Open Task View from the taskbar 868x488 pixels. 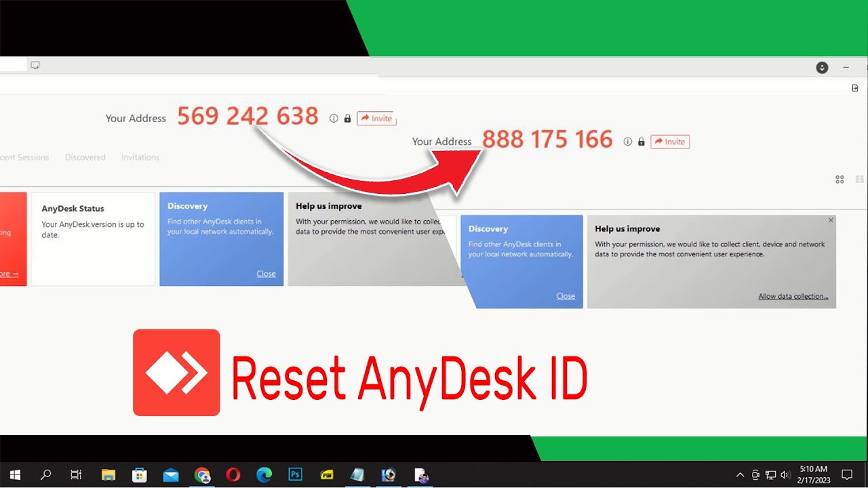[76, 474]
